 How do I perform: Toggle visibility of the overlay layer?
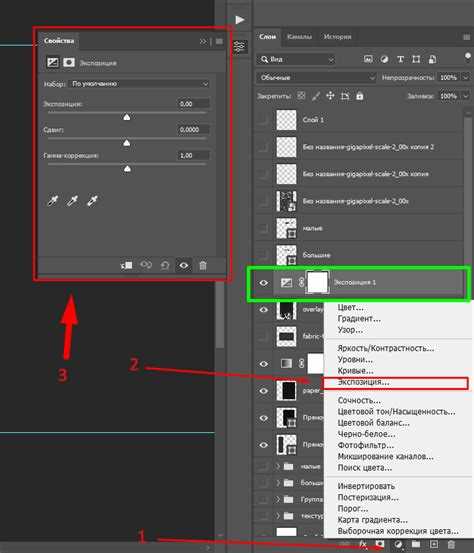tap(263, 310)
